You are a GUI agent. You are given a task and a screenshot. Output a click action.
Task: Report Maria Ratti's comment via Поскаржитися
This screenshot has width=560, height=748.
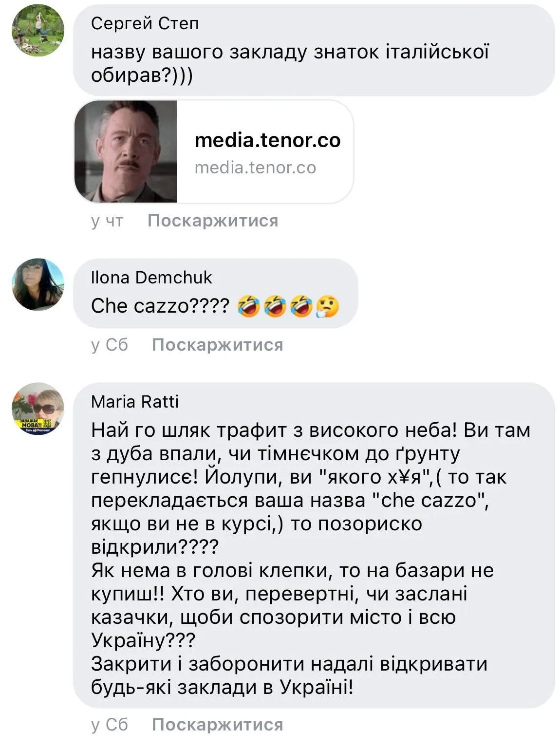pos(217,725)
